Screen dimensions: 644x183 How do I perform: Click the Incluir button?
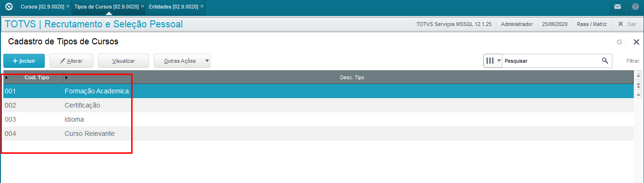coord(24,61)
